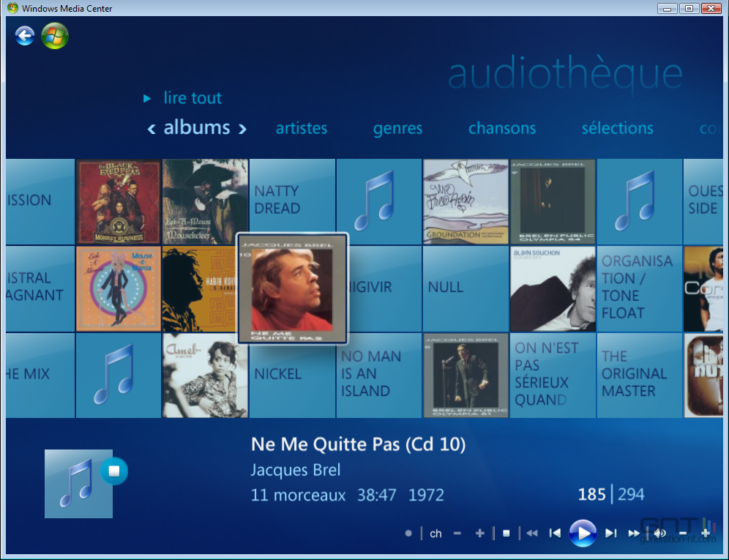Viewport: 729px width, 560px height.
Task: Increase volume with the plus button
Action: pos(706,534)
